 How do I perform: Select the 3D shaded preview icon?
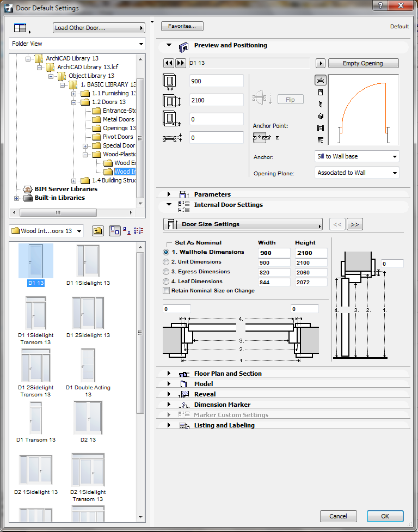321,116
